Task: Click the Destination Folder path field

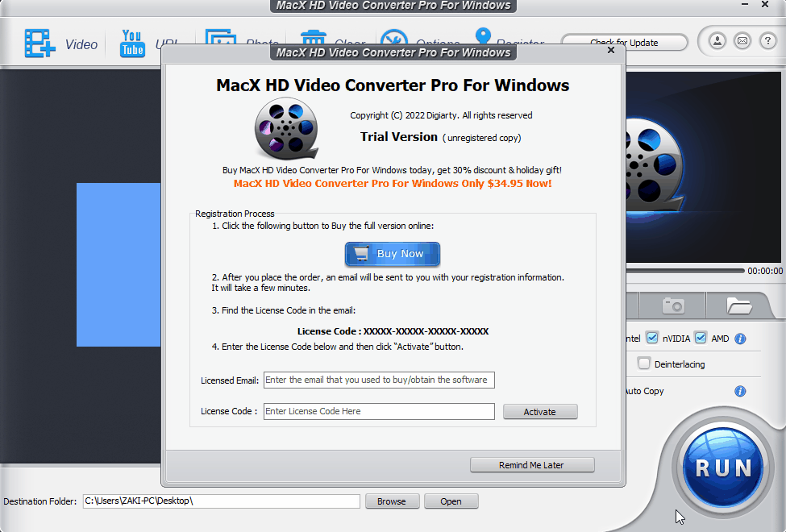Action: point(221,501)
